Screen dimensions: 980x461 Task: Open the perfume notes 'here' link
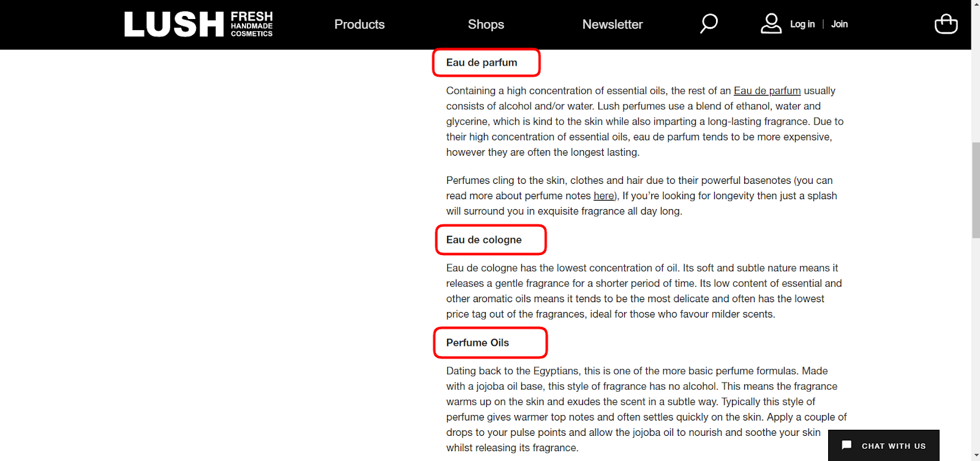click(x=603, y=196)
